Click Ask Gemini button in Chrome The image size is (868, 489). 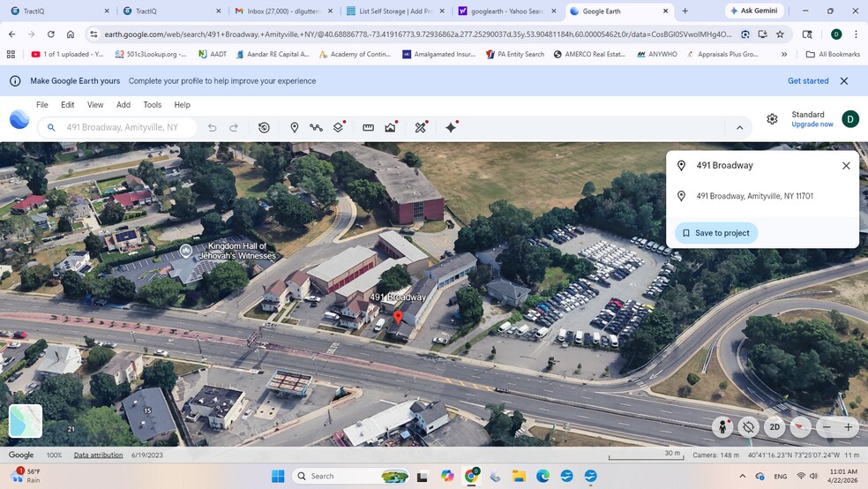point(754,11)
